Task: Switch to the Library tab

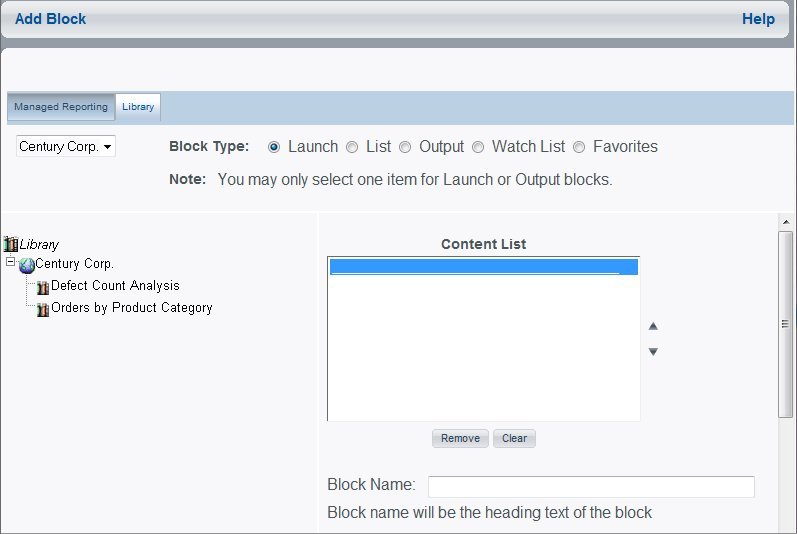Action: point(138,107)
